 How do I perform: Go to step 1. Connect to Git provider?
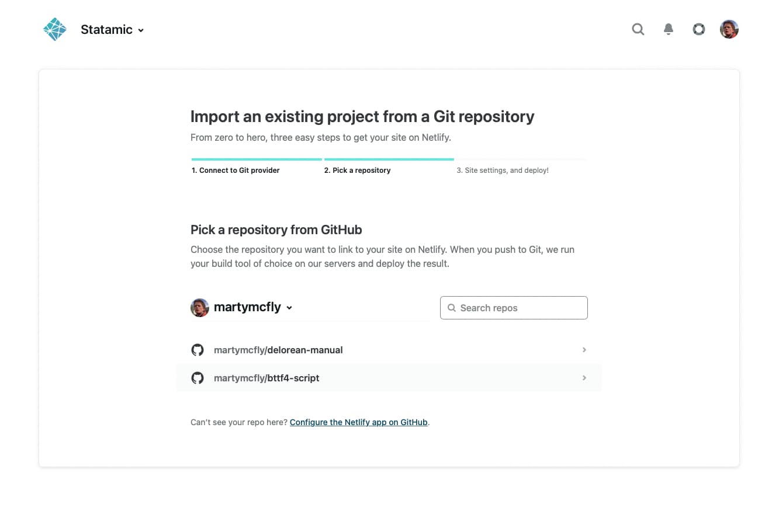coord(236,170)
